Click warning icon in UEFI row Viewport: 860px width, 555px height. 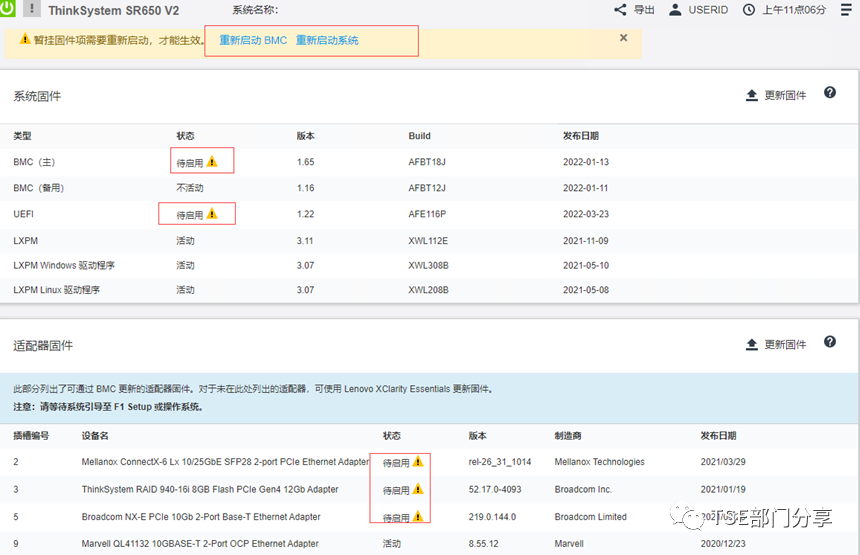click(x=212, y=214)
